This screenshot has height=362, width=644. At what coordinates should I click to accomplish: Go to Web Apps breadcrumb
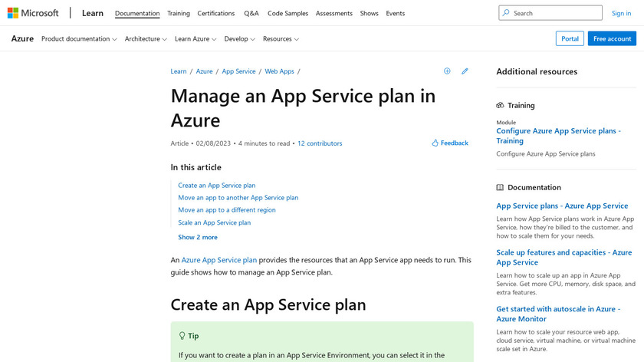(279, 71)
